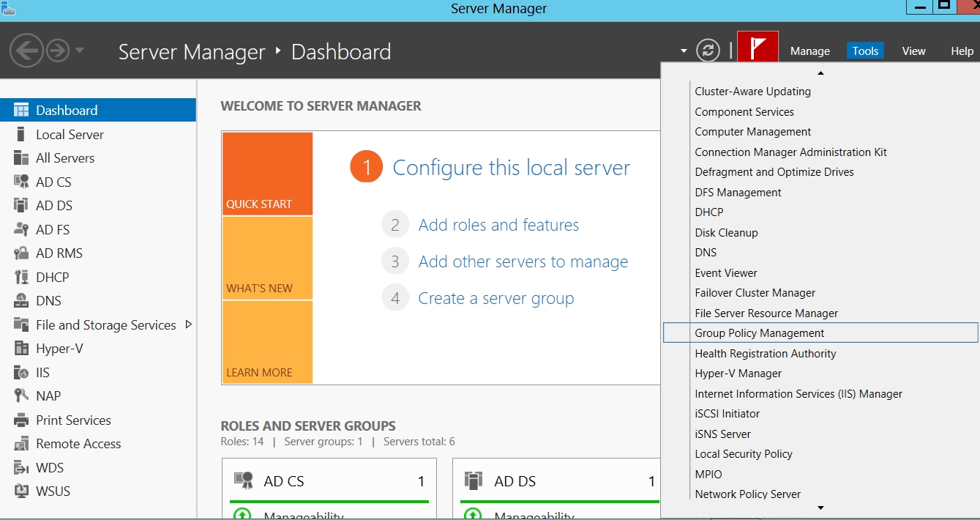Viewport: 980px width, 520px height.
Task: Click the refresh icon in header
Action: [x=708, y=51]
